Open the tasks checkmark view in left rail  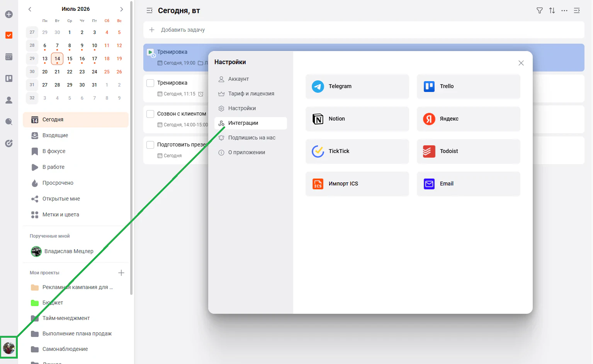[x=9, y=35]
